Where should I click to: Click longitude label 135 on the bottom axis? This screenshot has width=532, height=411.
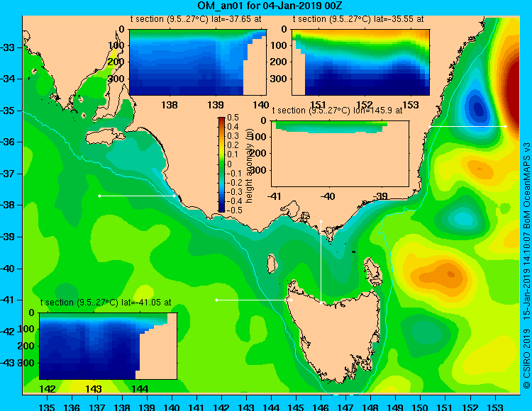47,407
